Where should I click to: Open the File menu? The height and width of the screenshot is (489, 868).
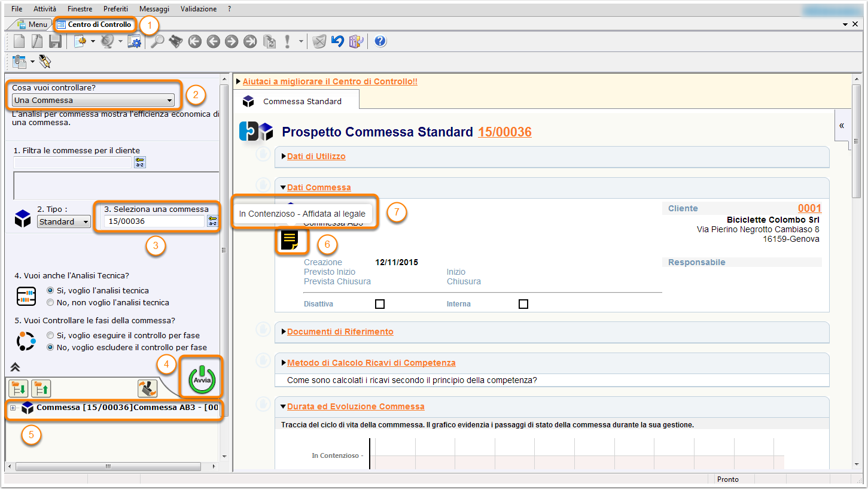click(x=17, y=9)
